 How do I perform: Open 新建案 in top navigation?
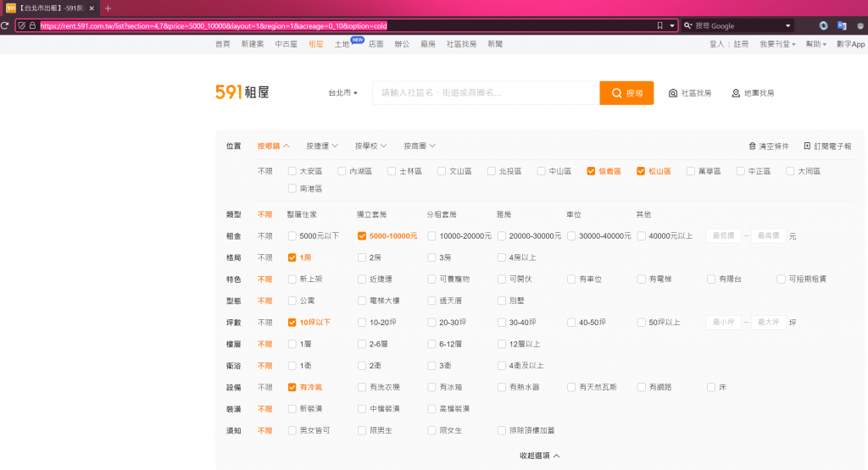tap(253, 44)
